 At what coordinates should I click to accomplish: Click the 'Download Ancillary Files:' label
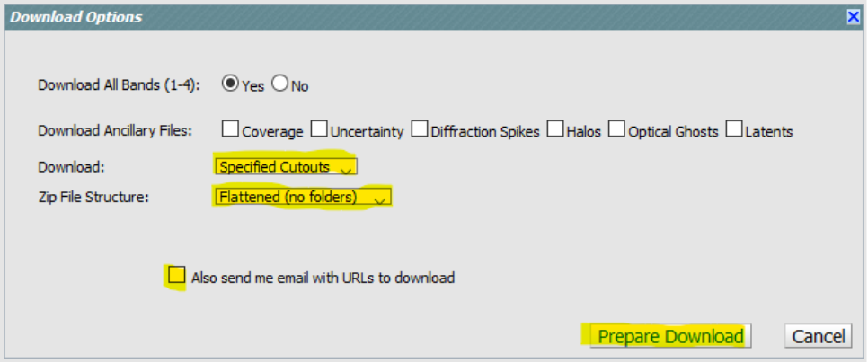pyautogui.click(x=115, y=131)
